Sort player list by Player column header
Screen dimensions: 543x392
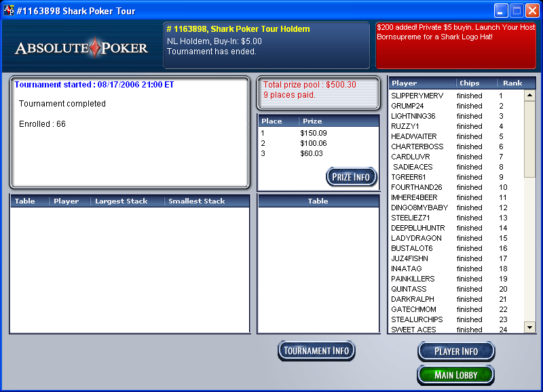(422, 83)
